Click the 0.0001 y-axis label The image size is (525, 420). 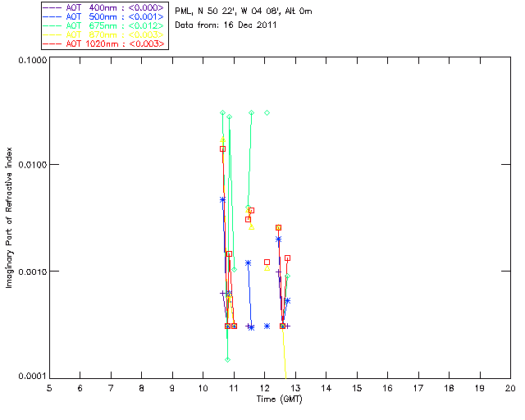point(33,377)
